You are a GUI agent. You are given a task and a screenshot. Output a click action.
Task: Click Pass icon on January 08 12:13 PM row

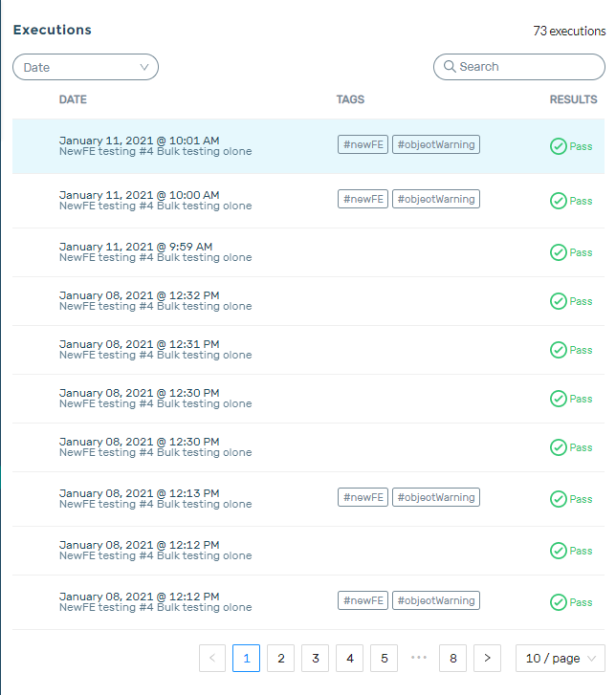tap(559, 499)
